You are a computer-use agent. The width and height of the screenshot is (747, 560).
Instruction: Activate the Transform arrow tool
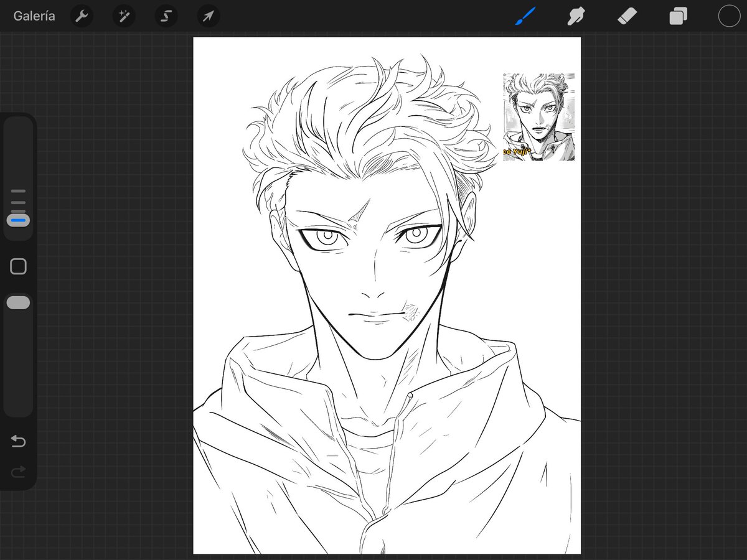(x=209, y=16)
